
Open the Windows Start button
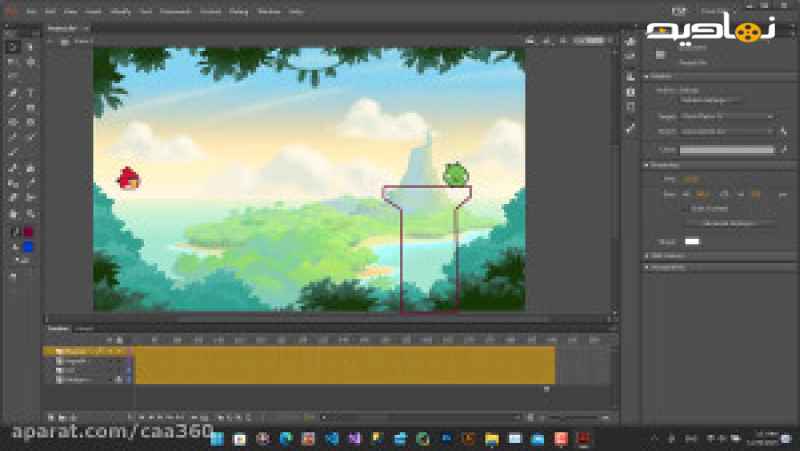point(217,438)
